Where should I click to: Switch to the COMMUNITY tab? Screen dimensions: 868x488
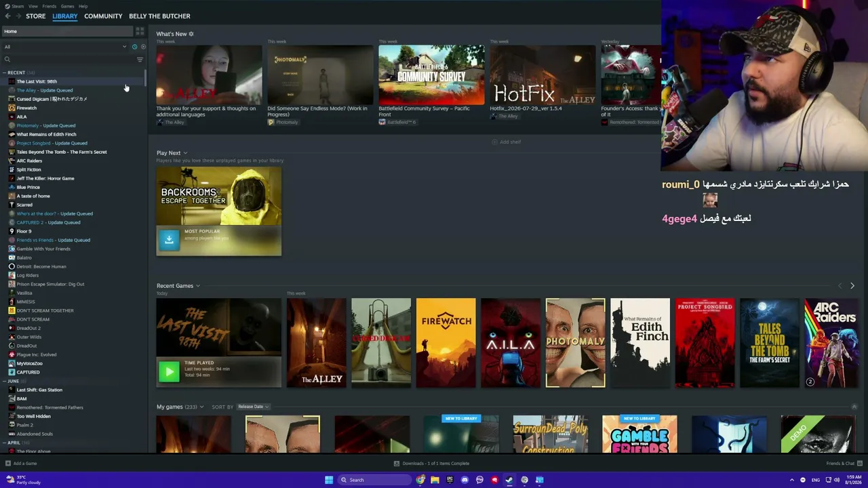(x=103, y=16)
